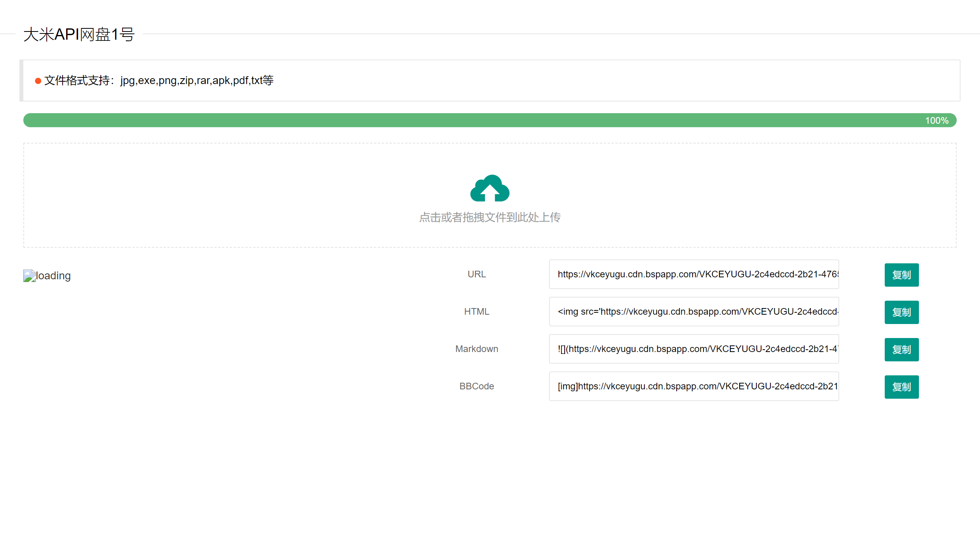The height and width of the screenshot is (536, 980).
Task: Click inside the HTML code field
Action: coord(693,312)
